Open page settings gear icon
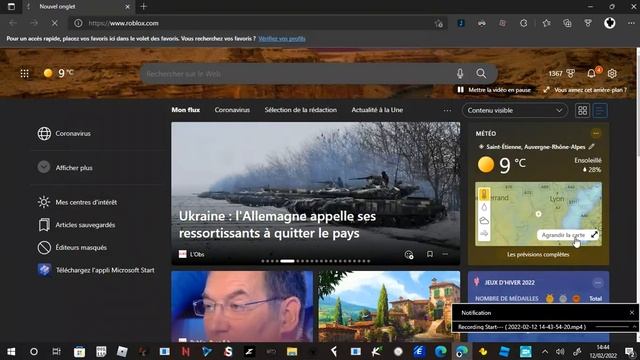640x360 pixels. coord(612,73)
